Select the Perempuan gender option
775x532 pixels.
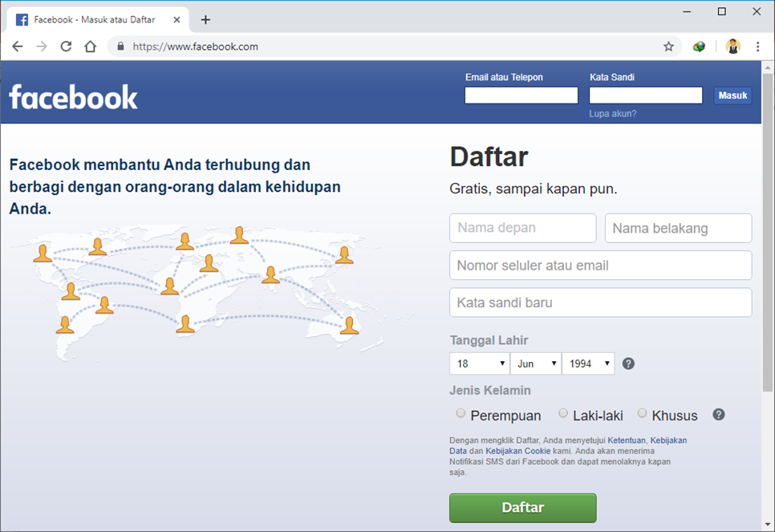coord(461,412)
